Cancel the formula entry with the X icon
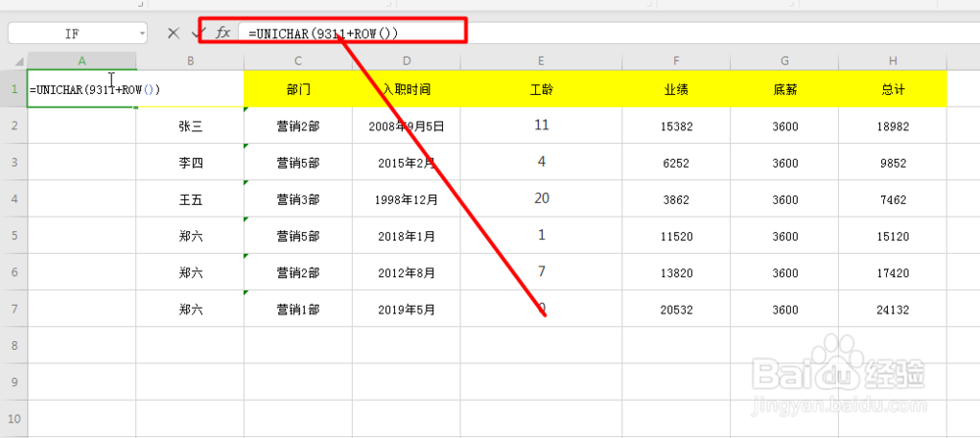The image size is (980, 438). point(173,33)
